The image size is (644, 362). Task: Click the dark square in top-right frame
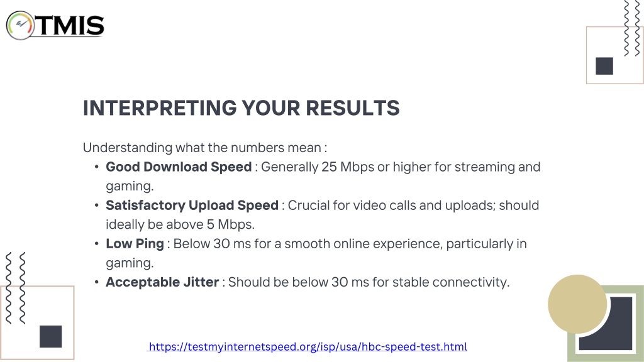[x=604, y=66]
